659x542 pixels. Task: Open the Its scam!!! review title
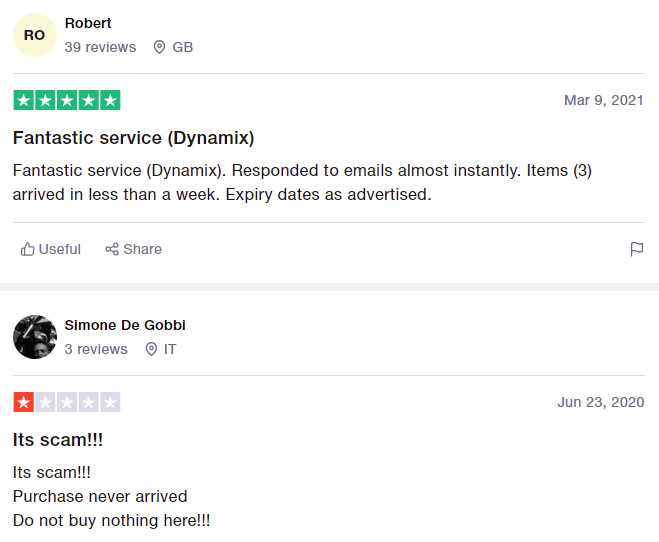coord(58,440)
